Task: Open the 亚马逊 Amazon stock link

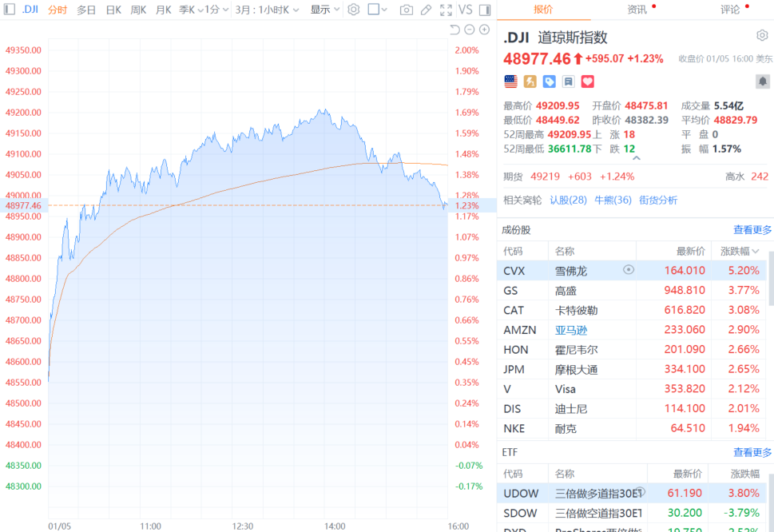Action: point(571,330)
